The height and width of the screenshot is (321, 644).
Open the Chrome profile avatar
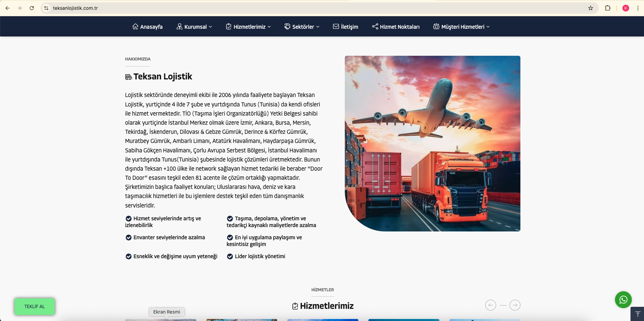(x=626, y=8)
